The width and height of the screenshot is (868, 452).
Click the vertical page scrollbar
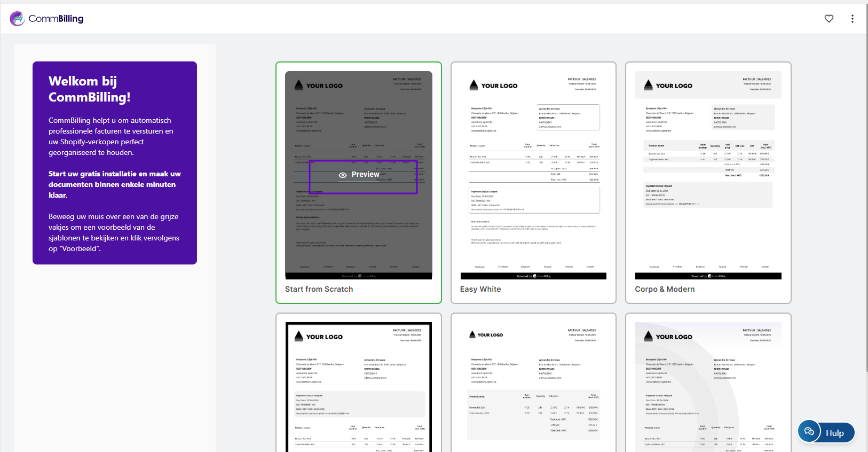point(865,187)
